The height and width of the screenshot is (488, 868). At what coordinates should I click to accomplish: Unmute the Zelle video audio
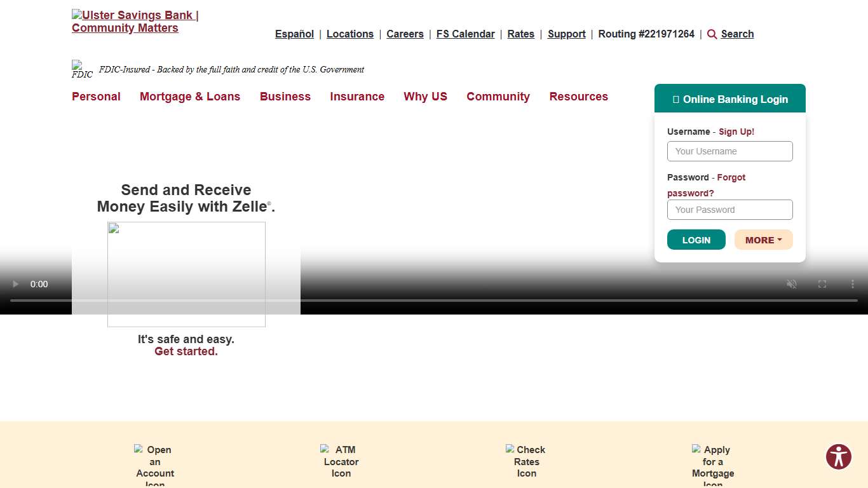tap(791, 284)
